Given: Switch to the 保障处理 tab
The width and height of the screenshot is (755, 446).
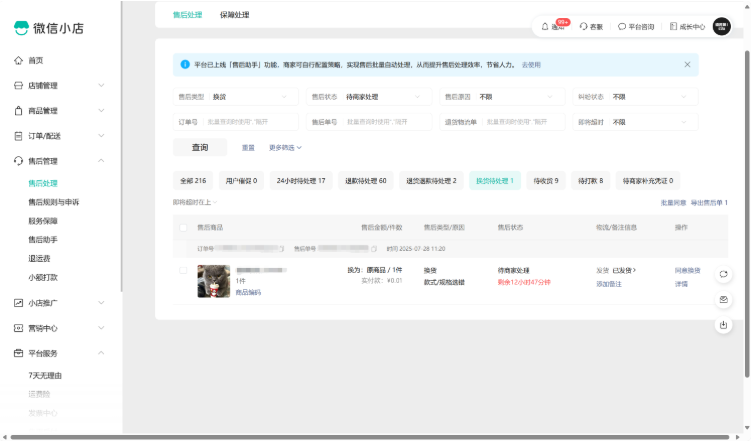Looking at the screenshot, I should (234, 15).
